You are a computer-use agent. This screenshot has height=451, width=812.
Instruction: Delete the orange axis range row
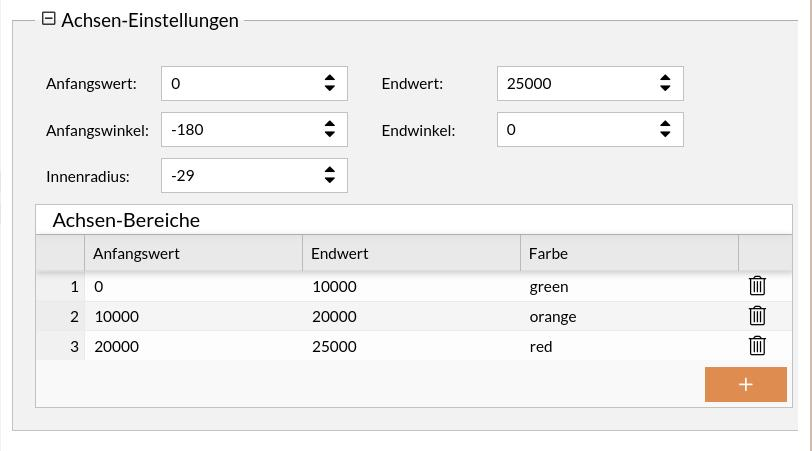(757, 316)
